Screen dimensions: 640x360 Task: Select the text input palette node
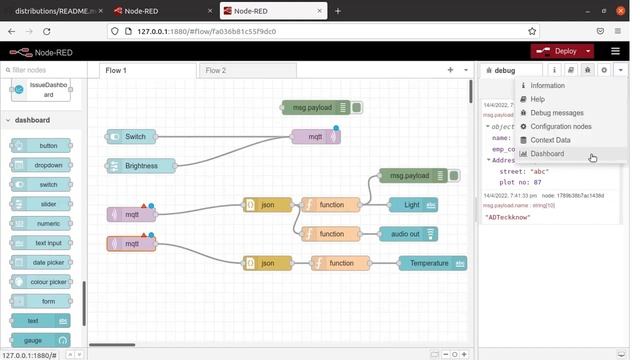coord(41,243)
